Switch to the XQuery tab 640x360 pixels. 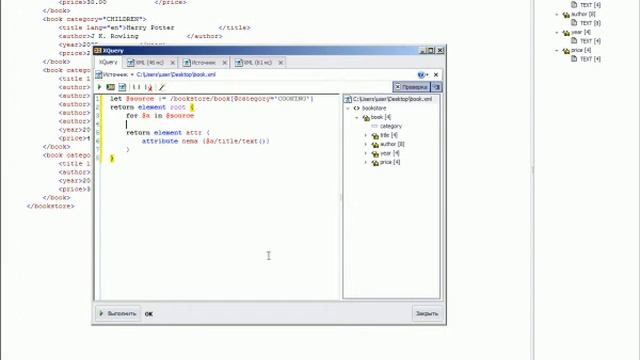pyautogui.click(x=108, y=62)
